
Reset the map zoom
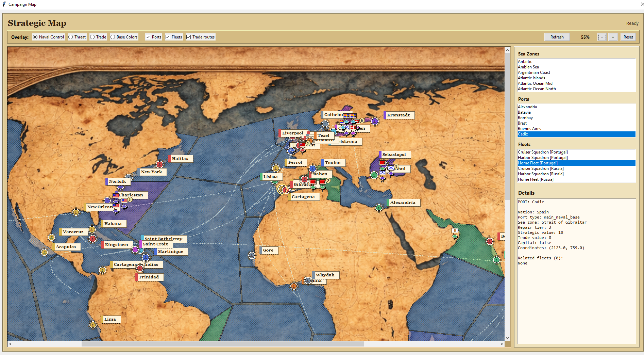click(x=628, y=37)
